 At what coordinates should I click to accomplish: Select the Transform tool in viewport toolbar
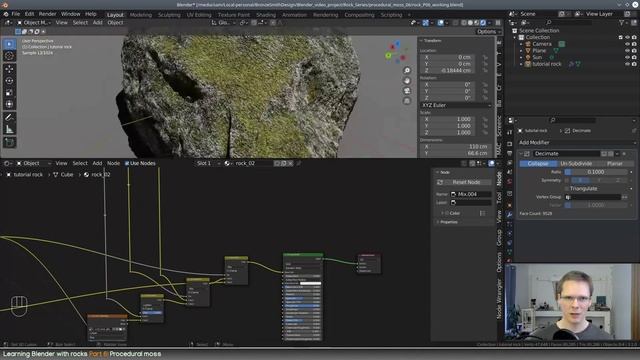click(9, 104)
